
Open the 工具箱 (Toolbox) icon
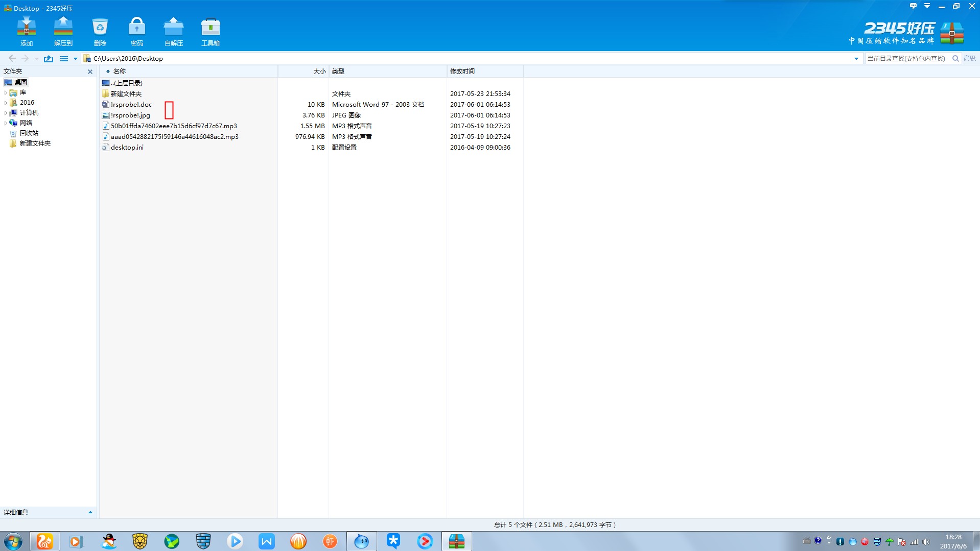(210, 31)
